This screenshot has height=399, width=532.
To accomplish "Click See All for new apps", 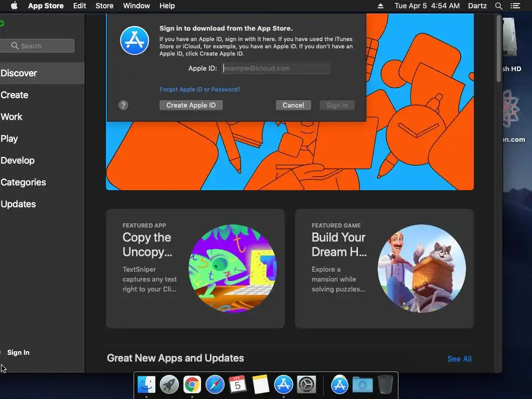I will tap(459, 359).
